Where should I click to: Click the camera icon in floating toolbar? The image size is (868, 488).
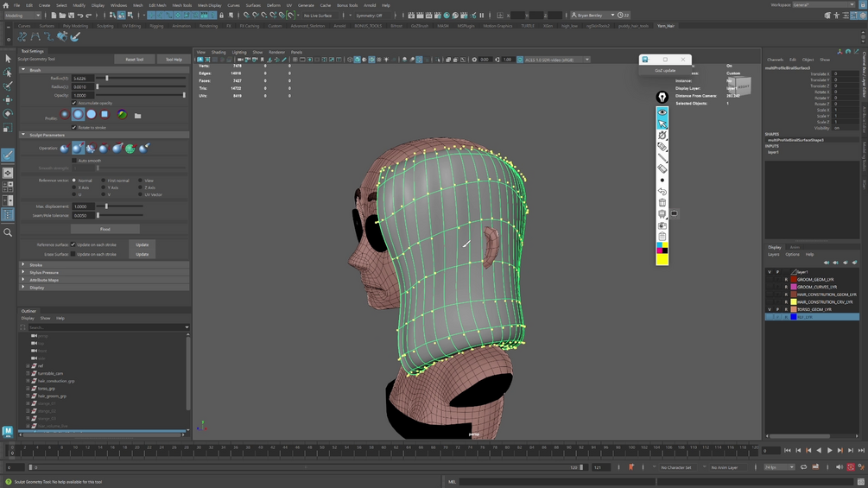(662, 225)
